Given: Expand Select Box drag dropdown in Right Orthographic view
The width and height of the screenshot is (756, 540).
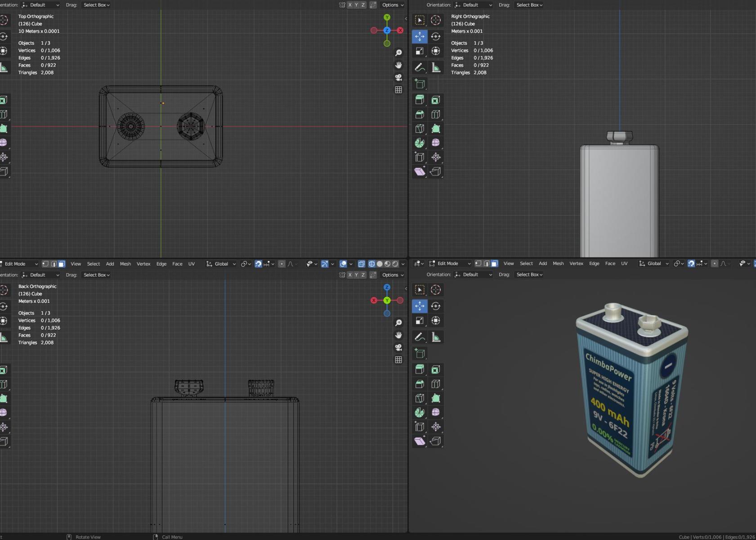Looking at the screenshot, I should 529,5.
